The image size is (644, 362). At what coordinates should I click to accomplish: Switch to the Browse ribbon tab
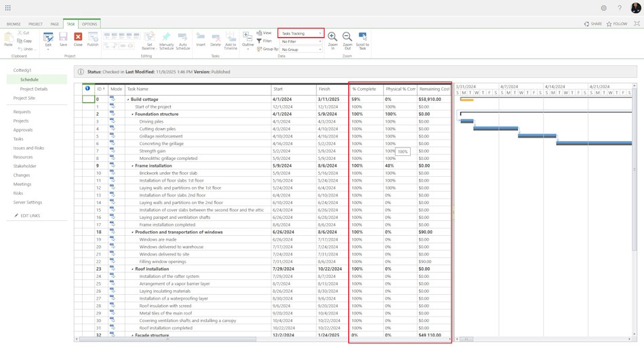click(14, 24)
